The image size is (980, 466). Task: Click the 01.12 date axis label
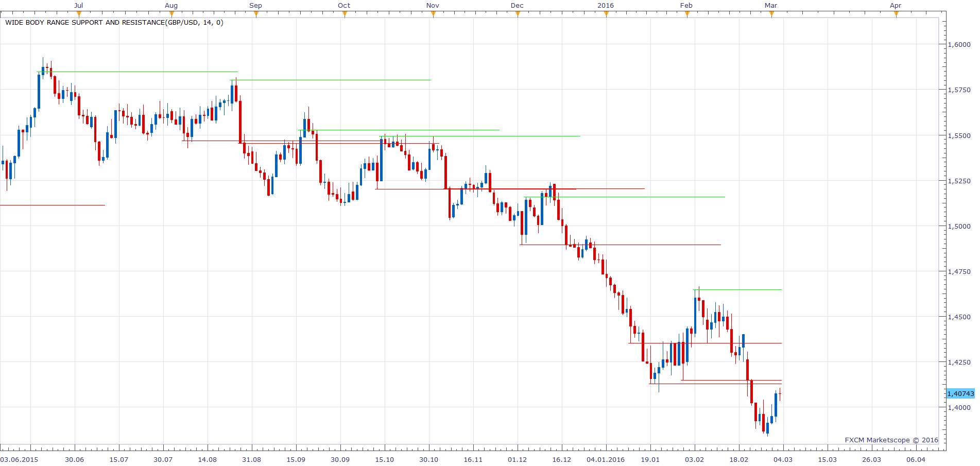coord(518,459)
